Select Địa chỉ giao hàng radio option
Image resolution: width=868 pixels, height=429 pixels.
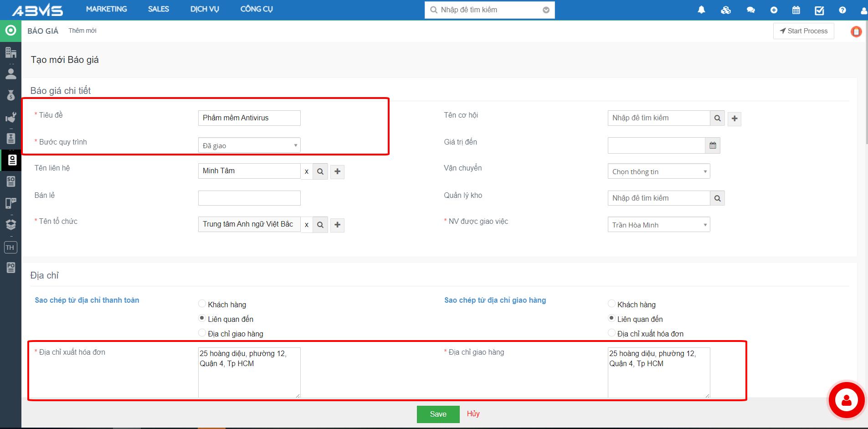point(202,333)
